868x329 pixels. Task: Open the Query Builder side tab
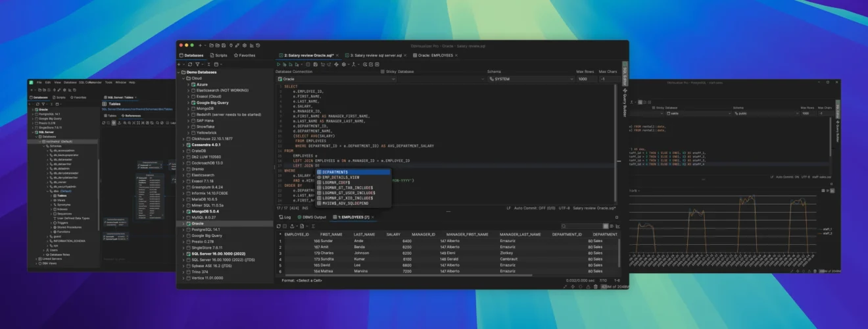click(624, 101)
